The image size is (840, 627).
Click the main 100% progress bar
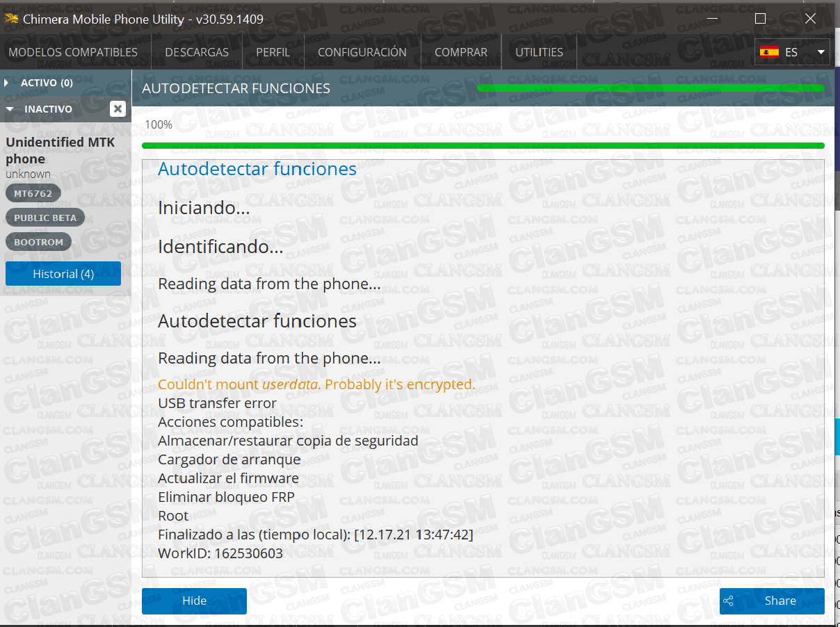pyautogui.click(x=483, y=145)
